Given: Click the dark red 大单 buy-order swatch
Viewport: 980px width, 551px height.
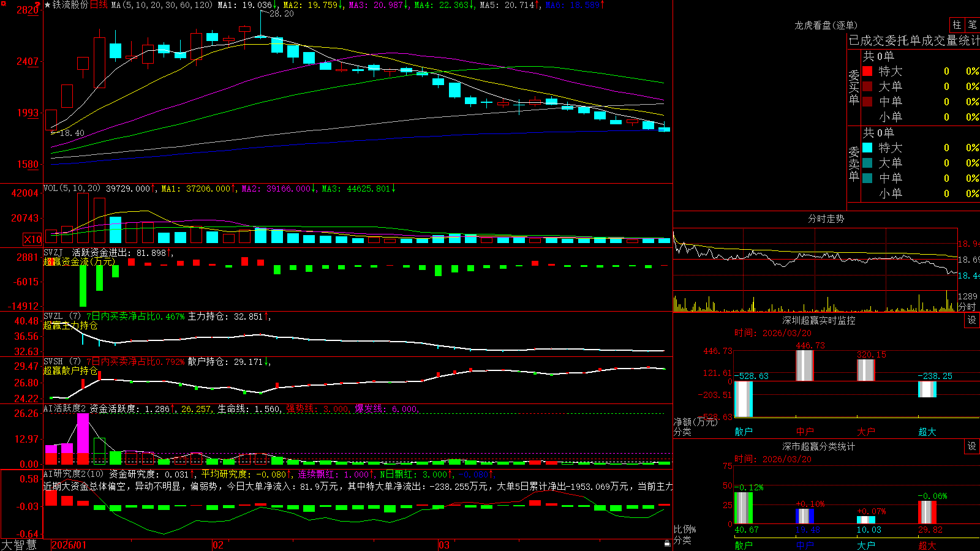Looking at the screenshot, I should pyautogui.click(x=867, y=86).
